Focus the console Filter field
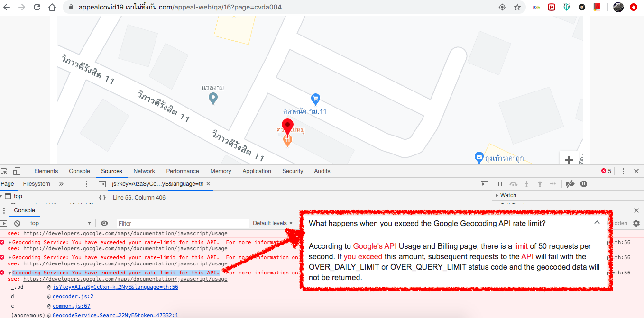 click(183, 223)
